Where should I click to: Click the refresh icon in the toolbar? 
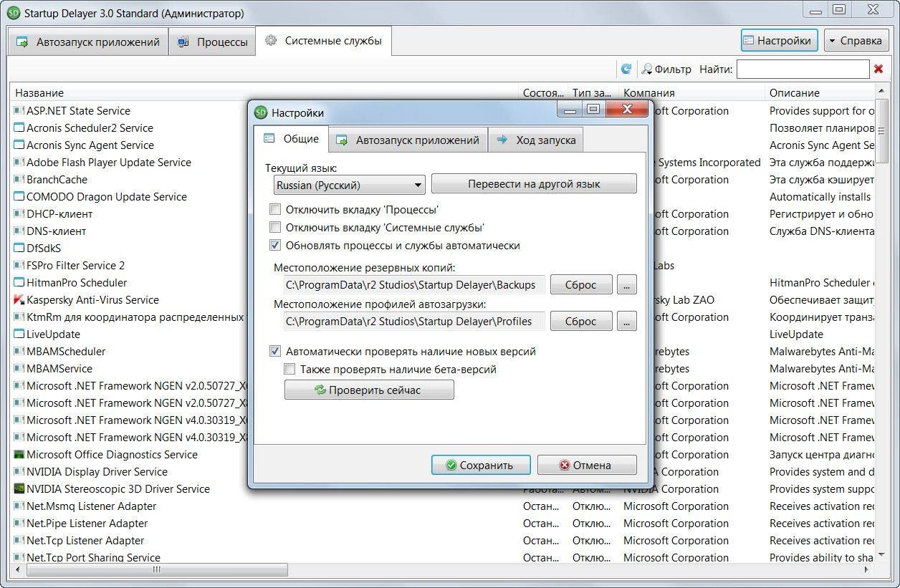(626, 69)
